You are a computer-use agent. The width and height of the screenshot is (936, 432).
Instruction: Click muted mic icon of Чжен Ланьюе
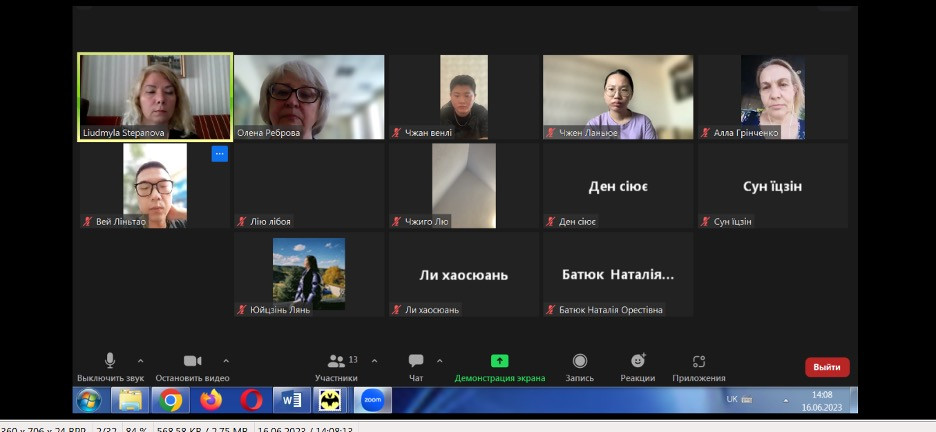click(550, 132)
